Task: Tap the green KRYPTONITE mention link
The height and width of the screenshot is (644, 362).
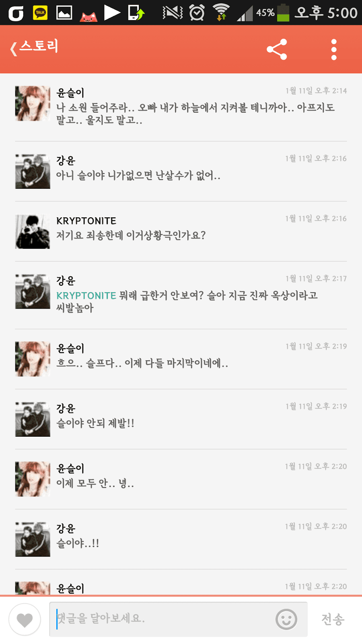Action: click(x=86, y=295)
